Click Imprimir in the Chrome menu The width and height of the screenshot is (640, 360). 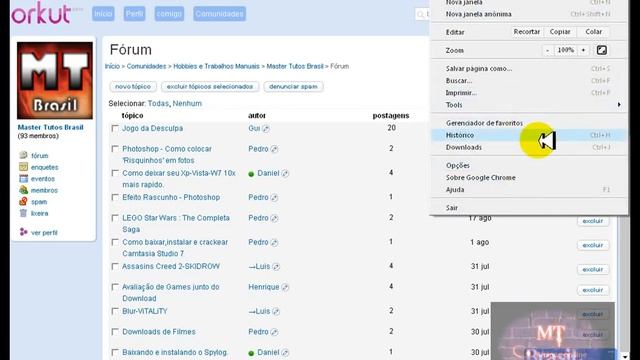529,93
